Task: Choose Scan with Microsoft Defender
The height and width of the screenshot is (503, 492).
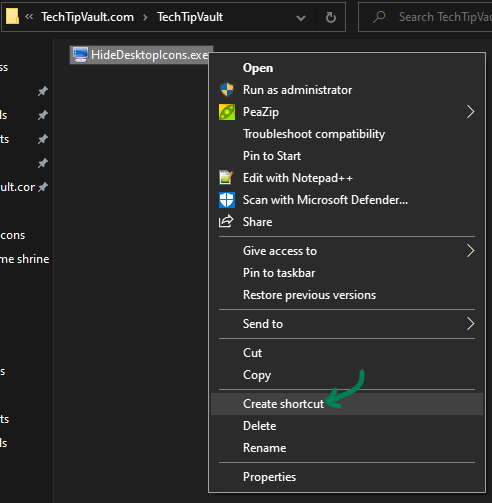Action: [347, 200]
